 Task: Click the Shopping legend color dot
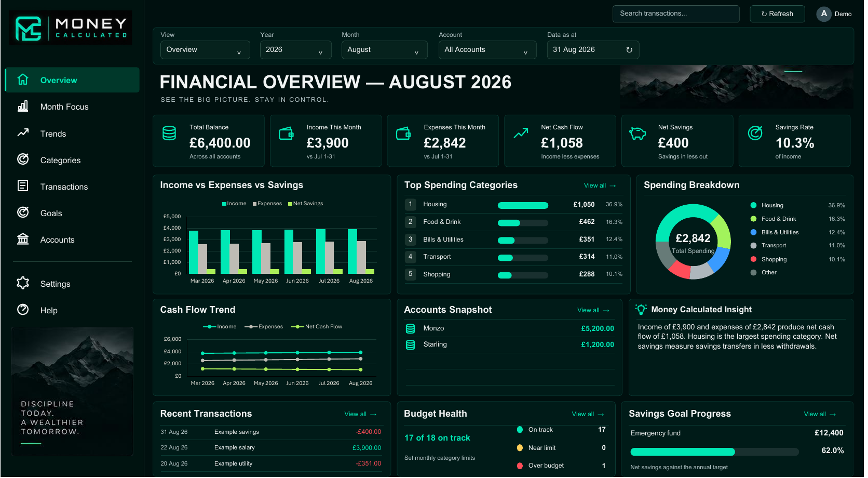pyautogui.click(x=753, y=259)
